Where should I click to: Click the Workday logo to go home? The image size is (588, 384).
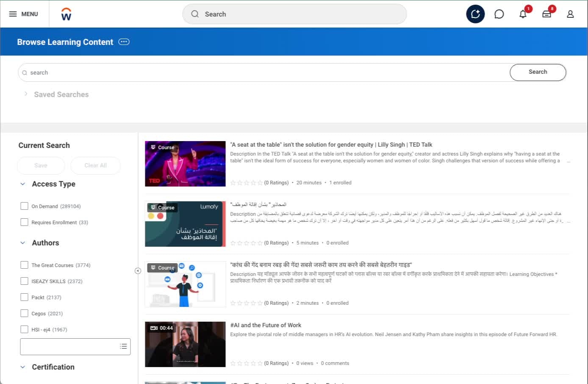(66, 14)
